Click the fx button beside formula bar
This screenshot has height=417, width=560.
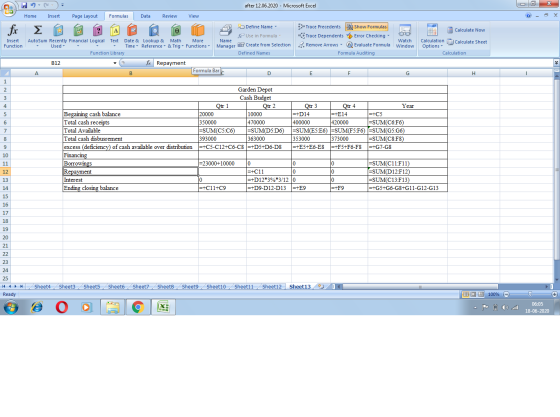(x=148, y=63)
